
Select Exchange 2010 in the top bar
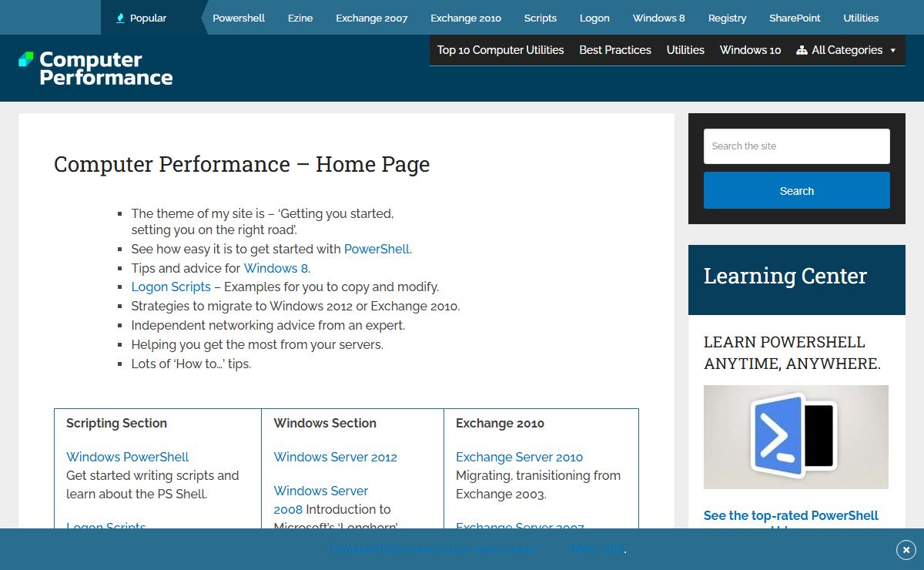pyautogui.click(x=466, y=18)
